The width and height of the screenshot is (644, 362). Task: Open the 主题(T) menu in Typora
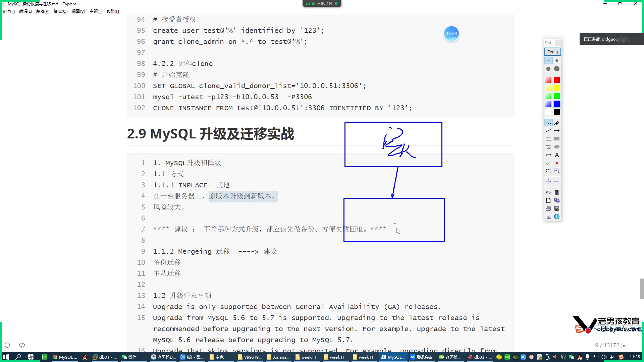click(x=96, y=11)
